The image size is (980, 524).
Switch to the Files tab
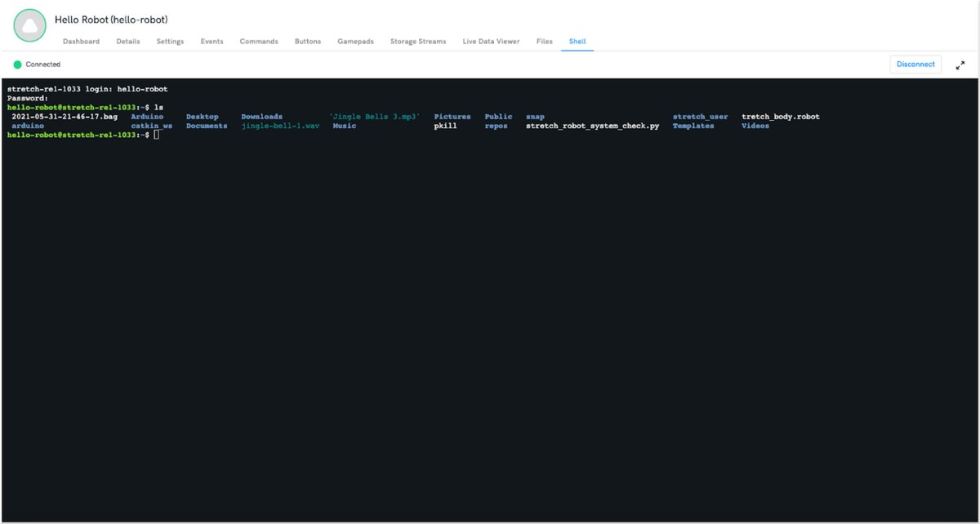[x=545, y=42]
